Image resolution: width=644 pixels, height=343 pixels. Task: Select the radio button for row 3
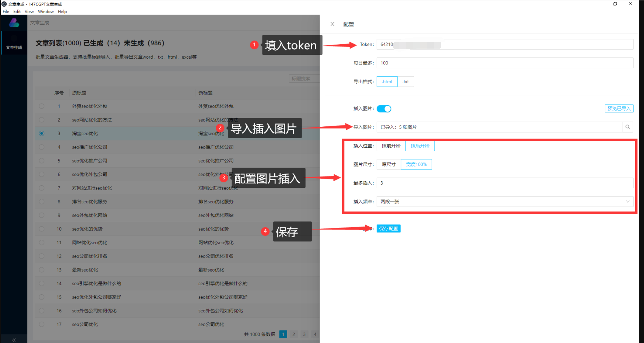pos(42,133)
